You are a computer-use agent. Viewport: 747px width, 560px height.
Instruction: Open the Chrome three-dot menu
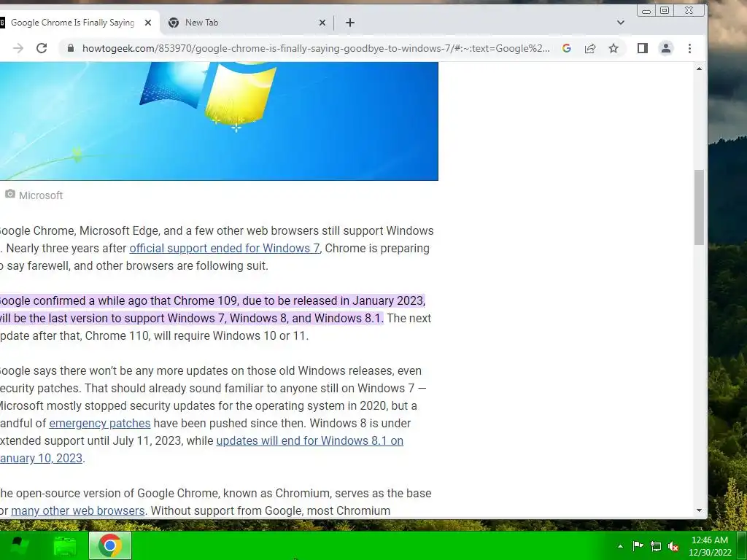click(689, 48)
